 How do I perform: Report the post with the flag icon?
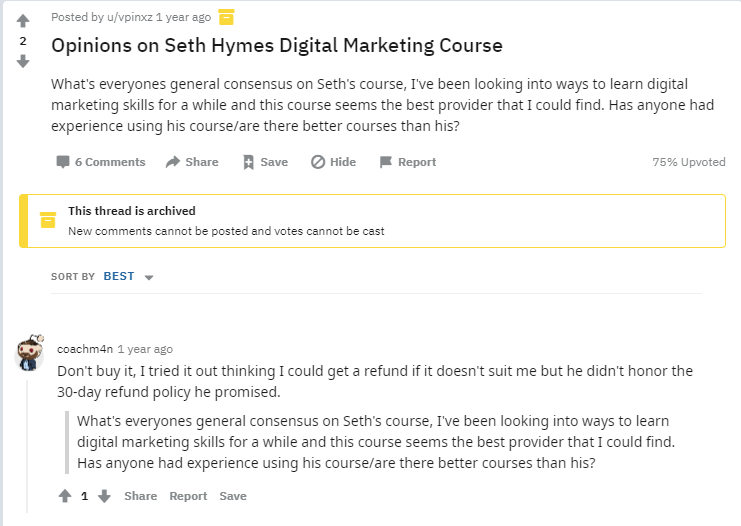pos(408,162)
